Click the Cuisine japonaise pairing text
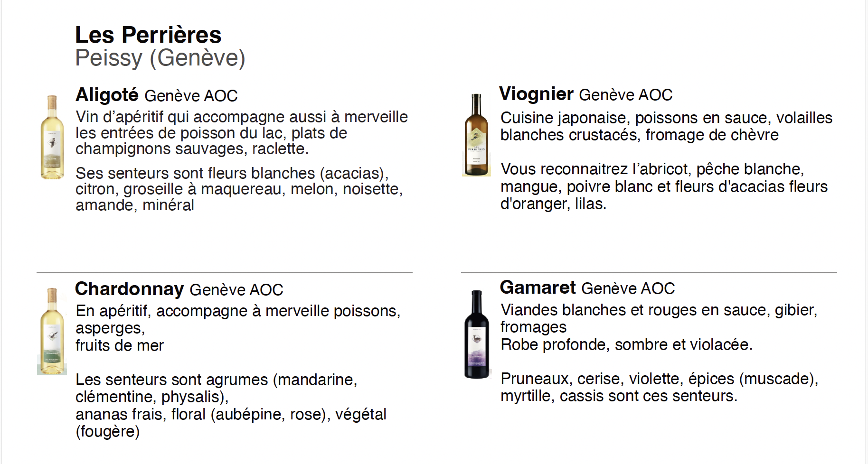This screenshot has width=868, height=464. pyautogui.click(x=666, y=126)
